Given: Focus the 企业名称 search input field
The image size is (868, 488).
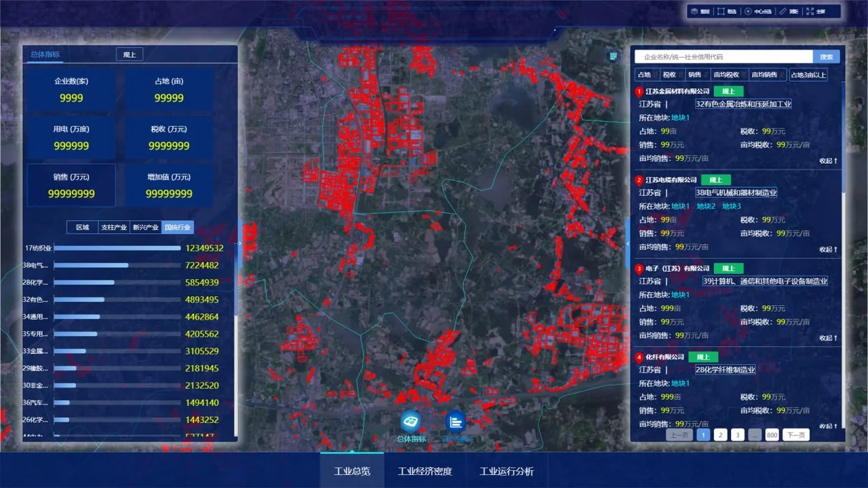Looking at the screenshot, I should click(x=724, y=57).
